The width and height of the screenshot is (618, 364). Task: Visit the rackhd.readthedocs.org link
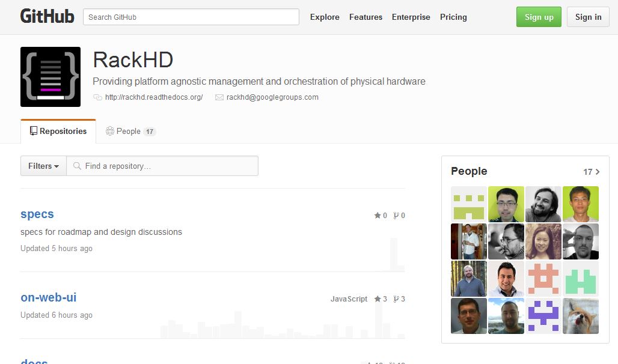tap(154, 97)
